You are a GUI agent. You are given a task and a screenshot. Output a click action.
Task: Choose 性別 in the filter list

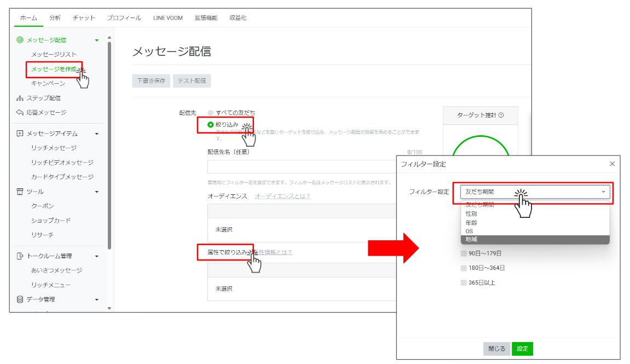[x=535, y=213]
